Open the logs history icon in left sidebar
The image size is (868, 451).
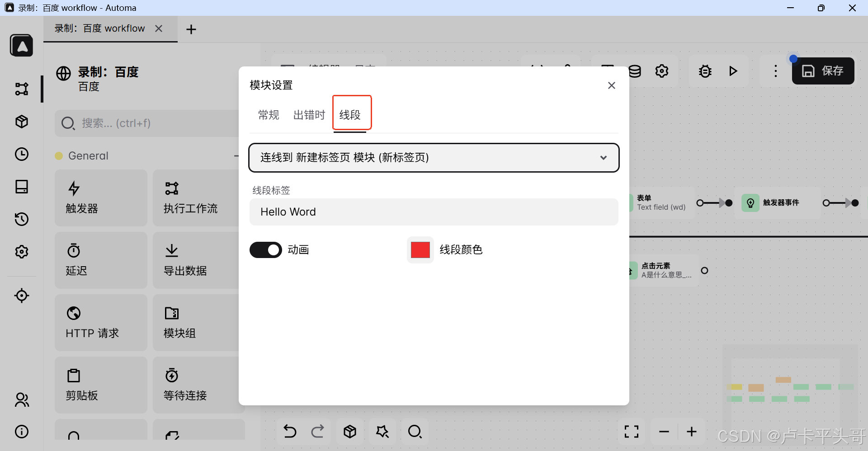(21, 219)
